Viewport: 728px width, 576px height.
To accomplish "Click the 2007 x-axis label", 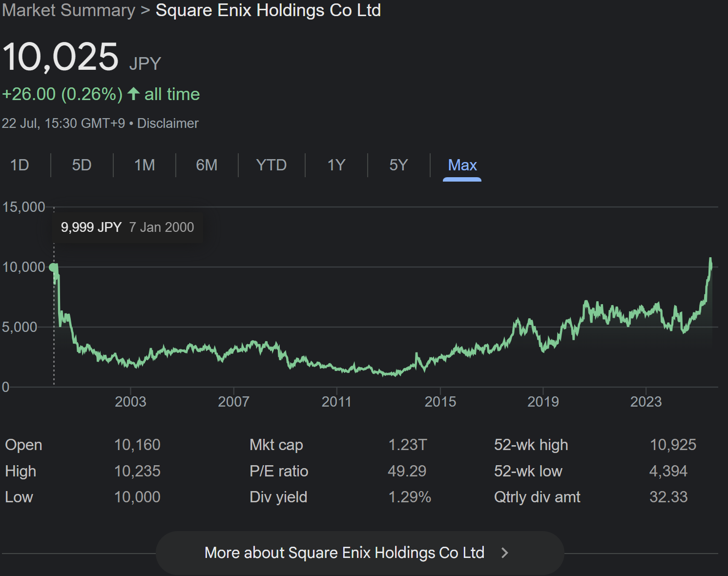I will click(233, 402).
